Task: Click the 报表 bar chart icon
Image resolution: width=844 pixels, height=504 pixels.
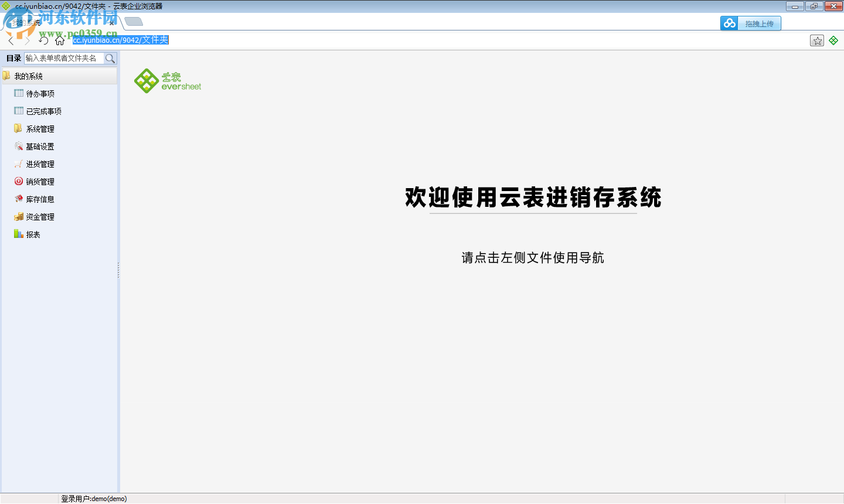Action: 19,234
